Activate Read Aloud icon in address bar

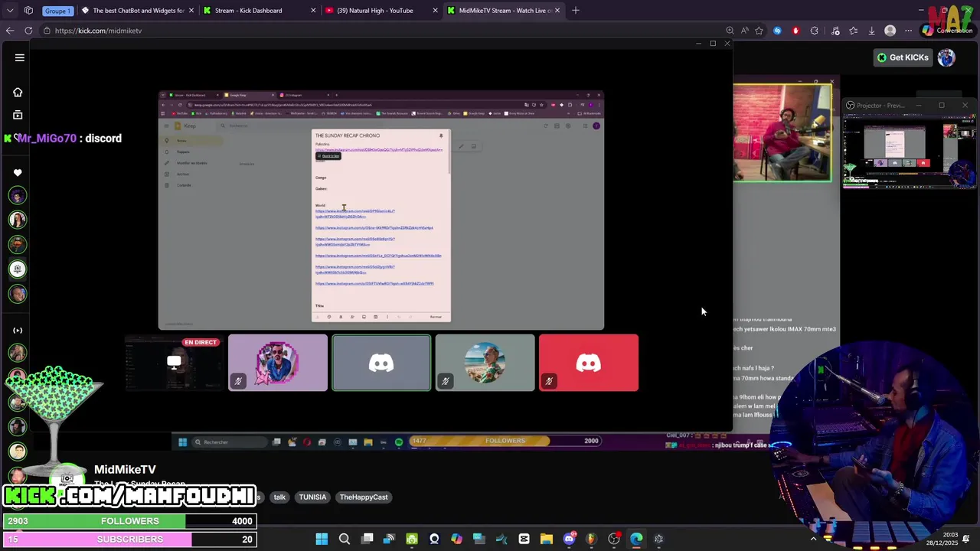pos(744,31)
